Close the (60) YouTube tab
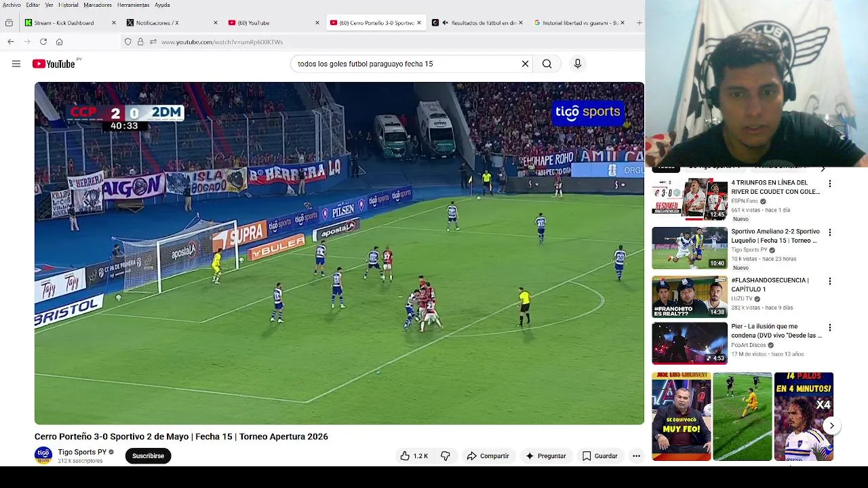The width and height of the screenshot is (868, 488). [x=317, y=23]
